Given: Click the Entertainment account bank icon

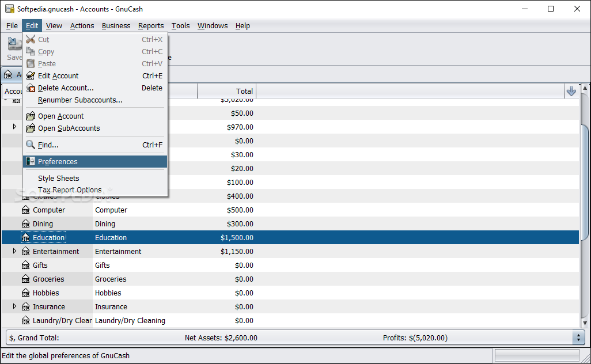Looking at the screenshot, I should (25, 251).
